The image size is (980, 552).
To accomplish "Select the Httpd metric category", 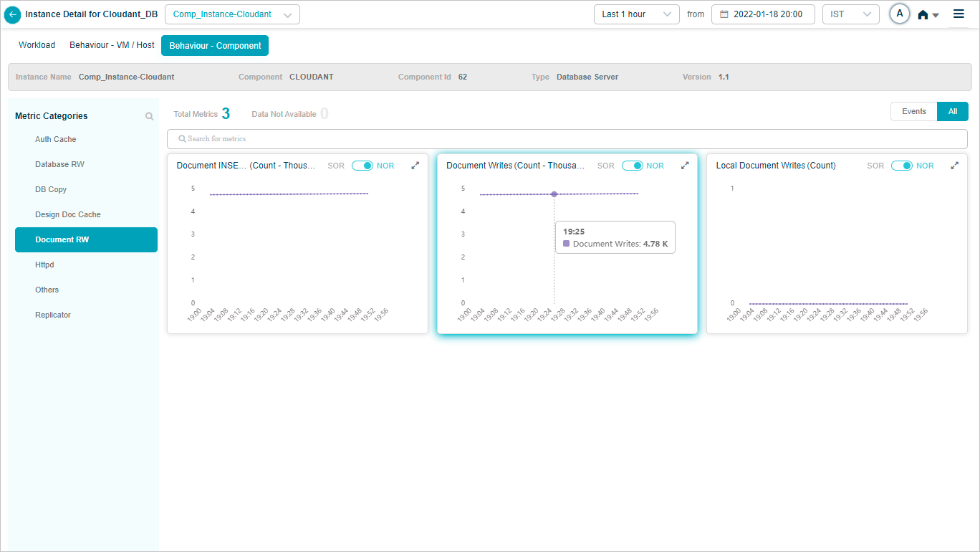I will tap(44, 265).
